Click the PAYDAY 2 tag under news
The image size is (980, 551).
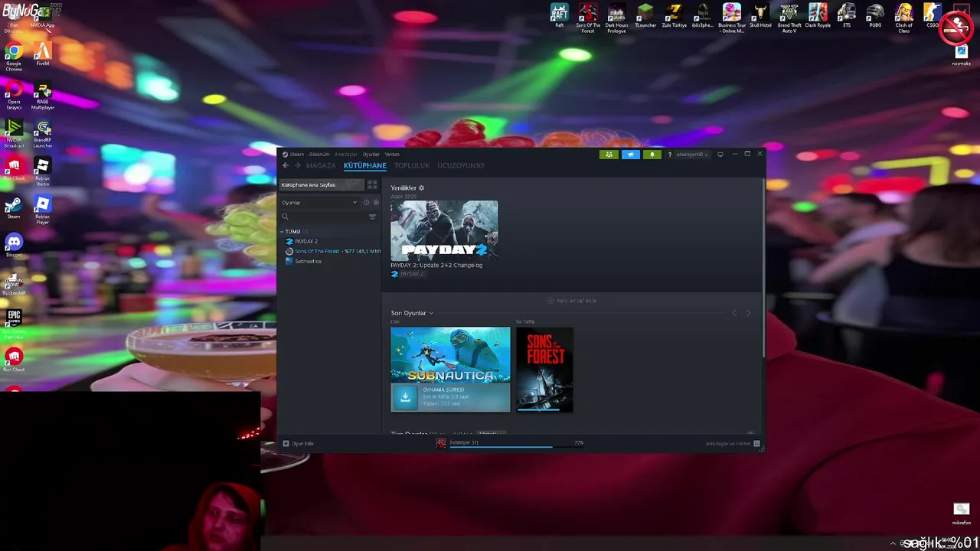pos(407,274)
